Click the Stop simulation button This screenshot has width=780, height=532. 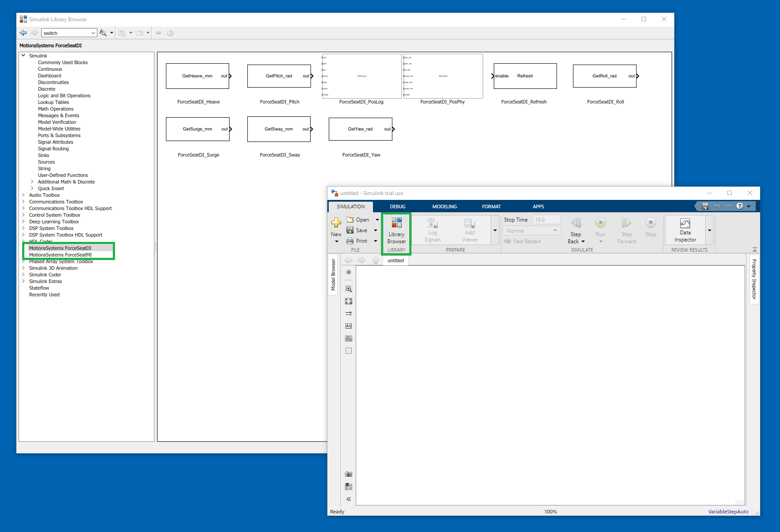coord(650,222)
